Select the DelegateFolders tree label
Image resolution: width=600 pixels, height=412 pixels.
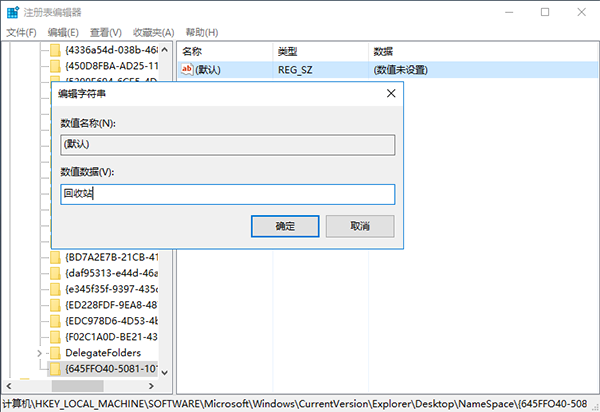[103, 353]
